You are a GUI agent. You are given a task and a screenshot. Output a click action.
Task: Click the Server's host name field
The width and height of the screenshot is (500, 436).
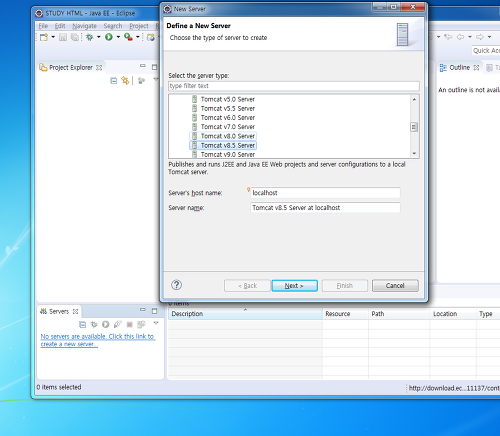click(325, 193)
